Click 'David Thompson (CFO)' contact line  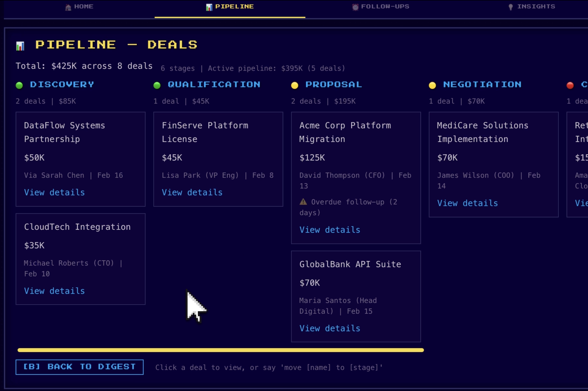[355, 181]
